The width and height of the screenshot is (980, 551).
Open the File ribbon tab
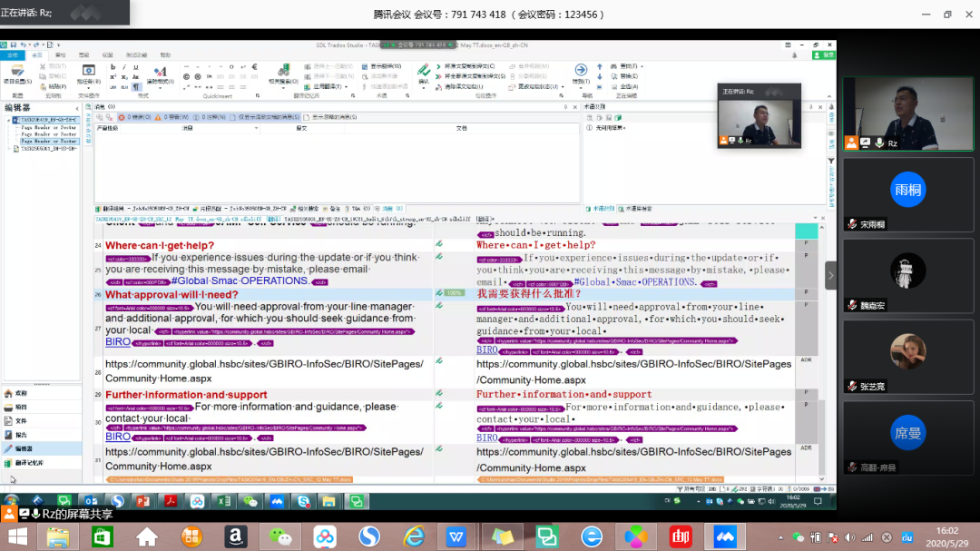[13, 55]
